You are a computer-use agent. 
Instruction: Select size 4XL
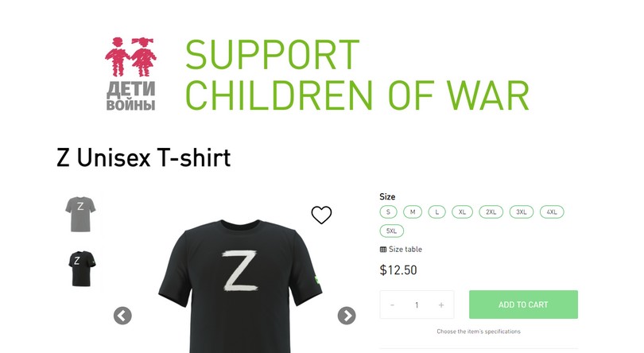(x=552, y=212)
